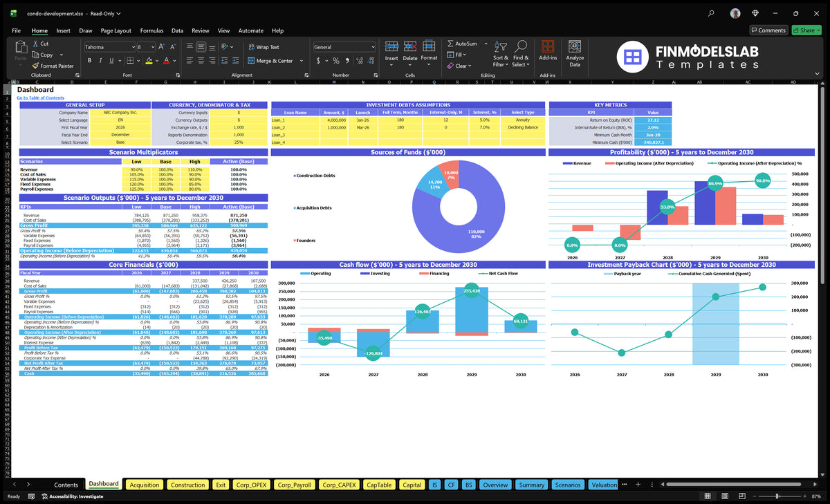Image resolution: width=830 pixels, height=504 pixels.
Task: Click the Increase Indent icon
Action: click(236, 61)
